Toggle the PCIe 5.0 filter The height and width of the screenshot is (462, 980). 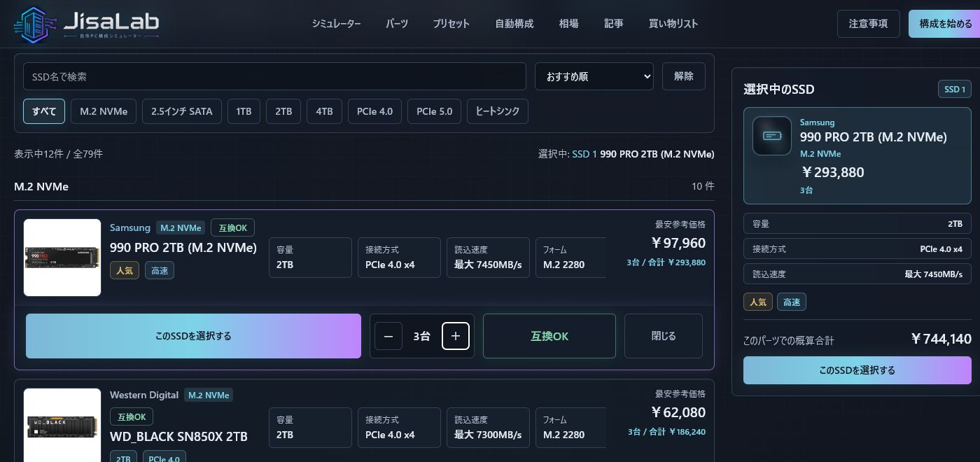click(435, 111)
